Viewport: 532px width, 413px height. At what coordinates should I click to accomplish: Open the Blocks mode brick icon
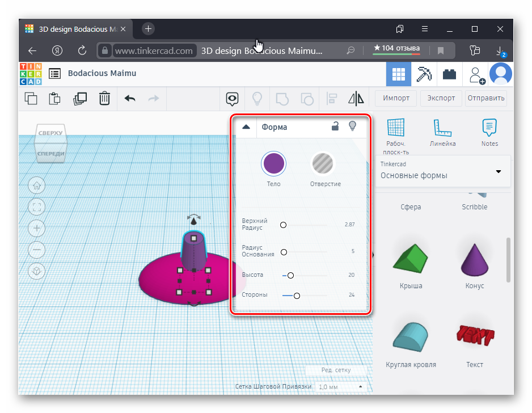point(450,74)
